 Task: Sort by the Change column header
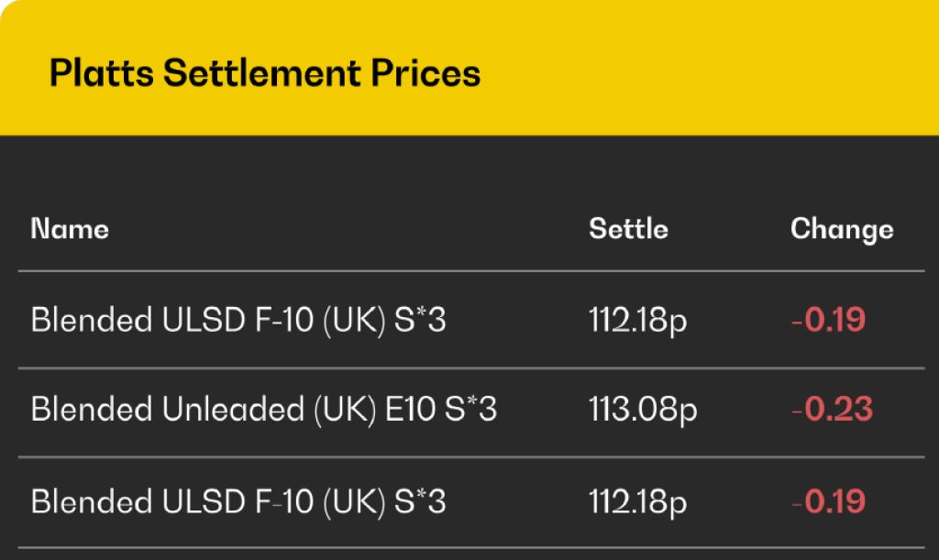842,228
